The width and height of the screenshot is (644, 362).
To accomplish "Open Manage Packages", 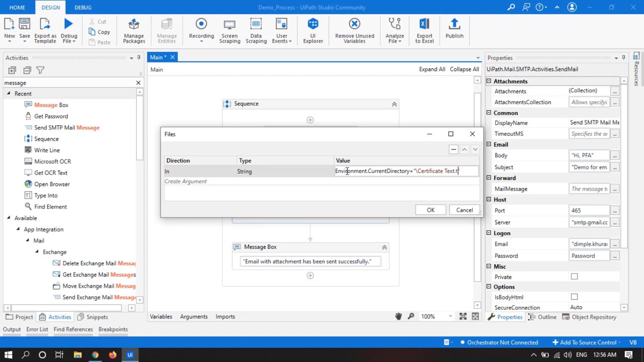I will 134,30.
